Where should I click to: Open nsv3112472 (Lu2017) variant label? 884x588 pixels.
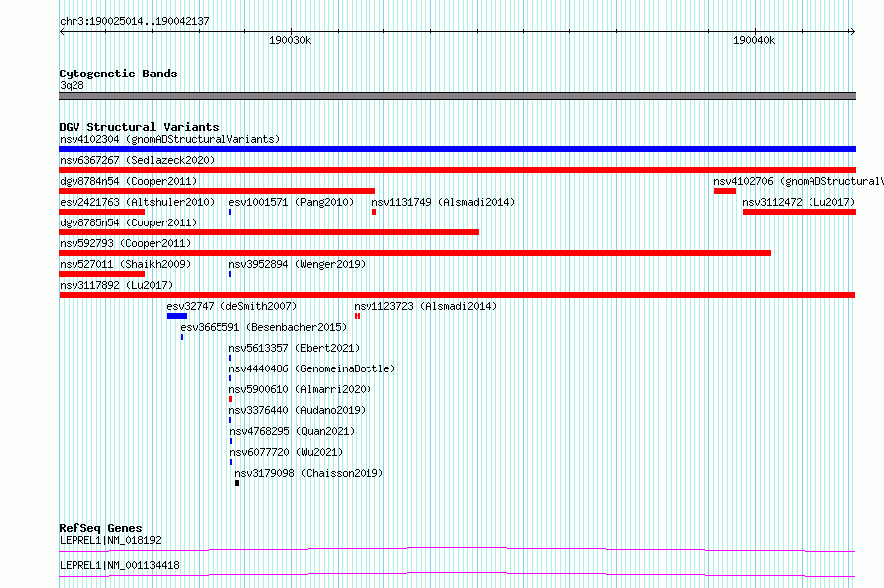[x=799, y=202]
